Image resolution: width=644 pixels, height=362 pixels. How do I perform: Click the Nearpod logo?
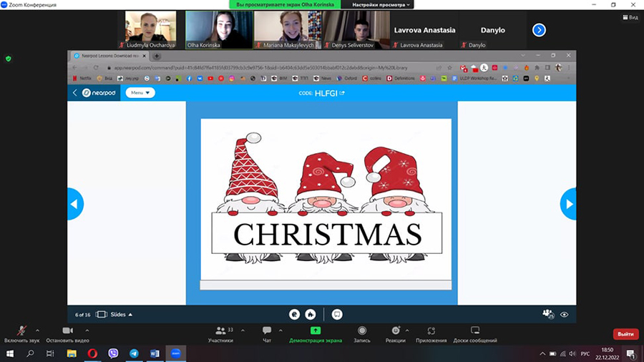tap(99, 93)
